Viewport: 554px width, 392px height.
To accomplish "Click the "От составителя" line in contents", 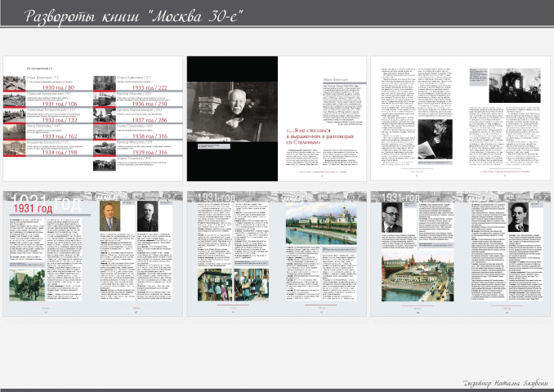I will [x=39, y=68].
